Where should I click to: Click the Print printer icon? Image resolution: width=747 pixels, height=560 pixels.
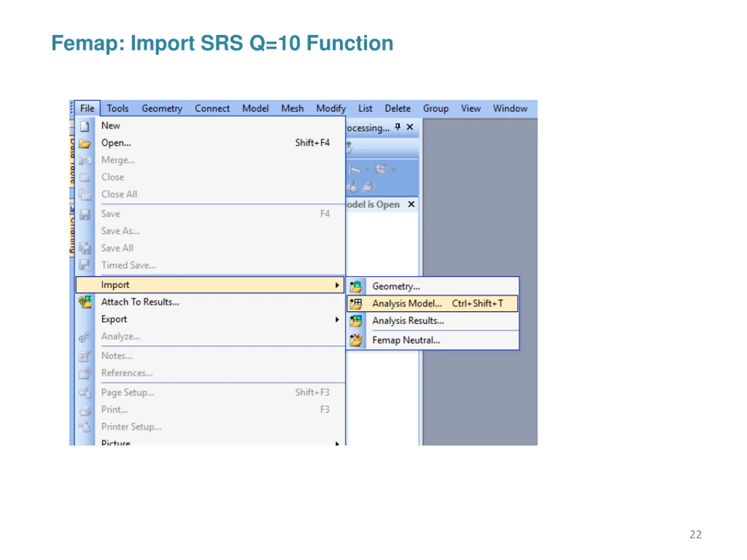point(85,410)
